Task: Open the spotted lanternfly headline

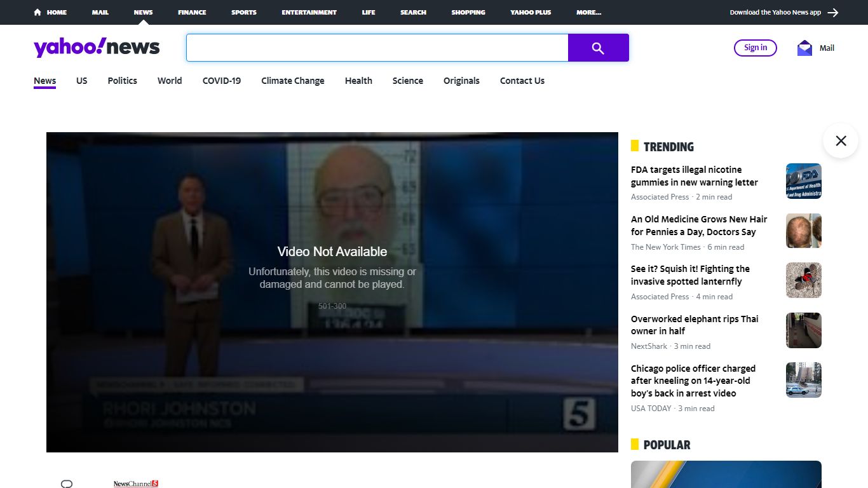Action: [690, 275]
